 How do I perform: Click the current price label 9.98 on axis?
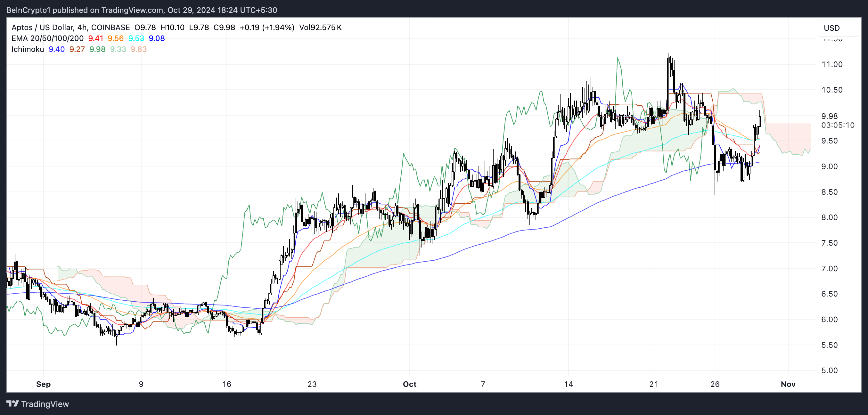click(x=829, y=116)
